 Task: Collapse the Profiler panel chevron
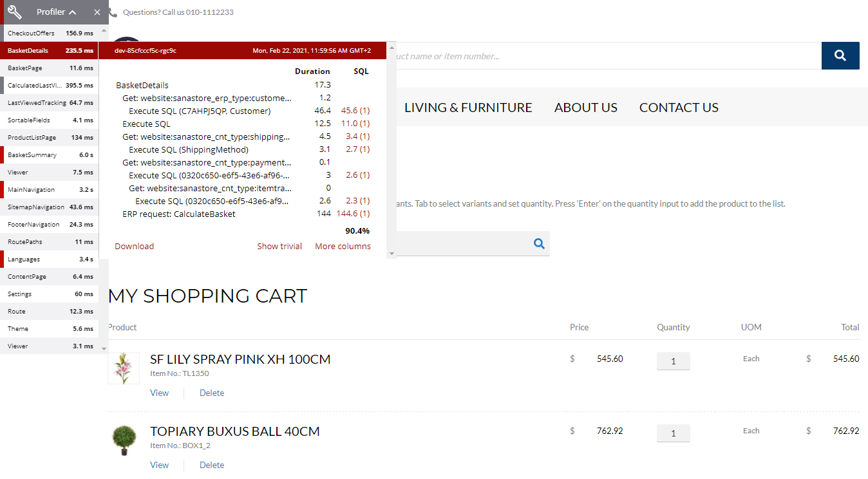click(x=73, y=12)
